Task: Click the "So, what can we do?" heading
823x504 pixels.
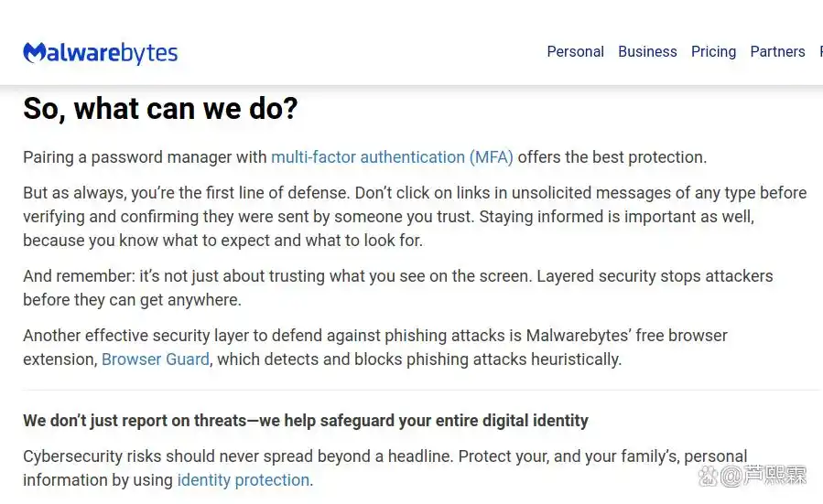Action: coord(160,109)
